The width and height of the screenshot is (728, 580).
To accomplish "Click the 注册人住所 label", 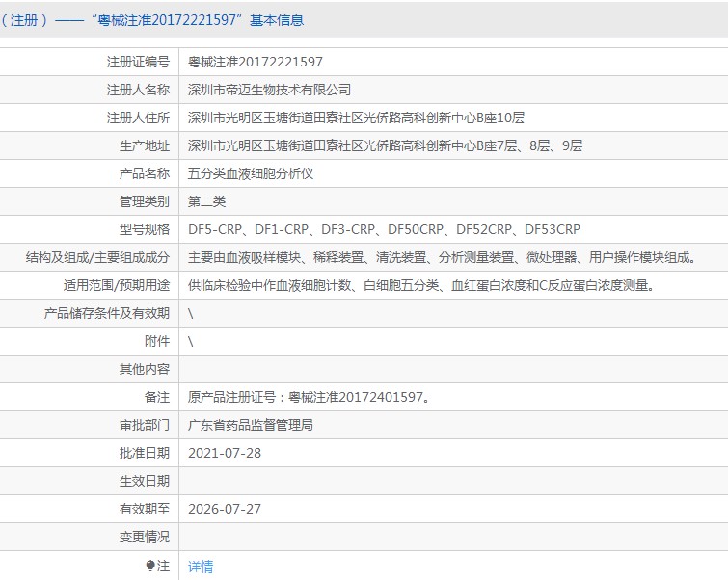I will (138, 118).
